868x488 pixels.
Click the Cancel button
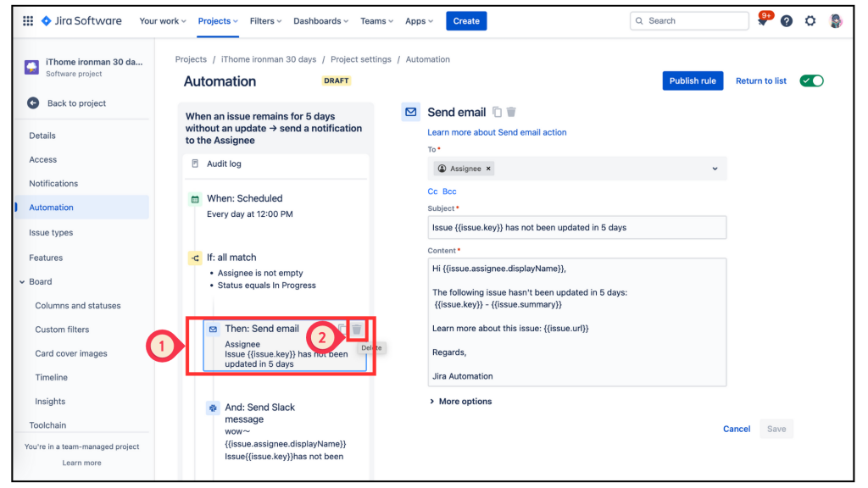tap(737, 429)
